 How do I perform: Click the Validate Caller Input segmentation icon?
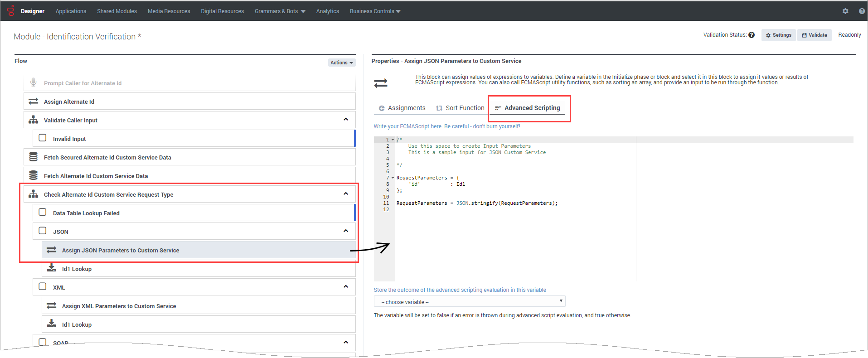point(33,120)
